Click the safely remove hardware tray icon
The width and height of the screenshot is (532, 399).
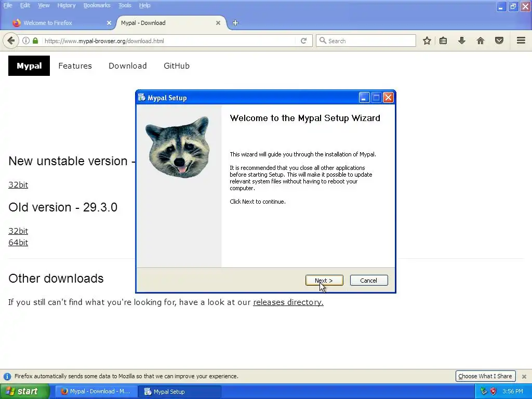tap(484, 391)
